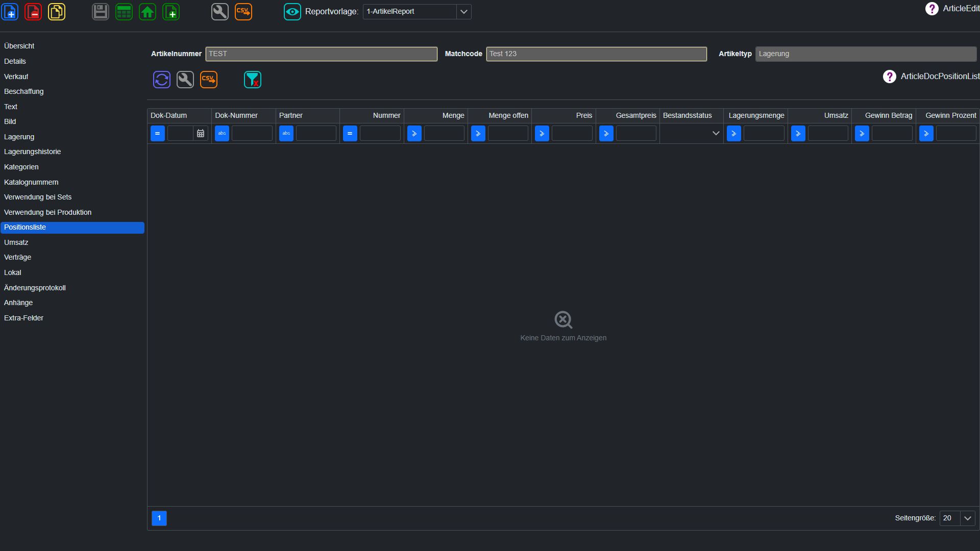Image resolution: width=980 pixels, height=551 pixels.
Task: Click the Artikelnummer input field
Action: [x=321, y=54]
